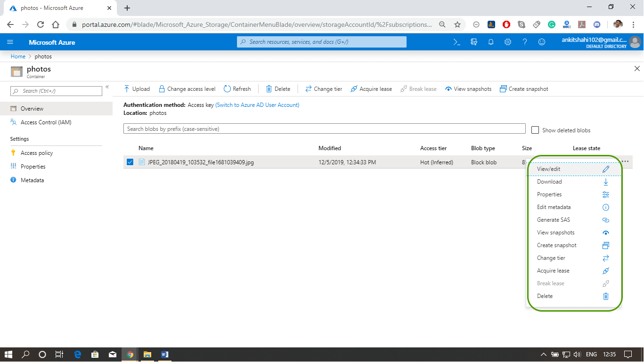Screen dimensions: 644x362
Task: Click the Directory + subscription filter icon
Action: point(474,42)
